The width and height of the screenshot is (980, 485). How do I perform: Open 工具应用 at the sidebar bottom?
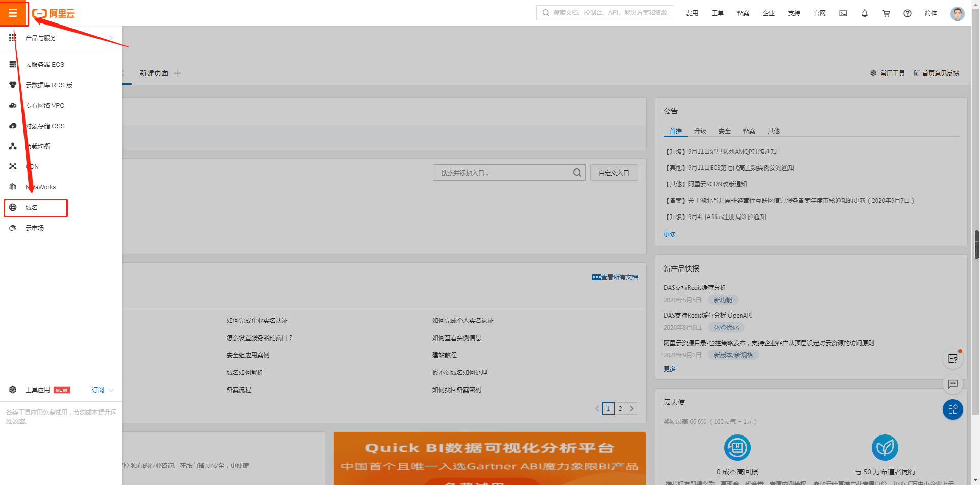point(38,390)
